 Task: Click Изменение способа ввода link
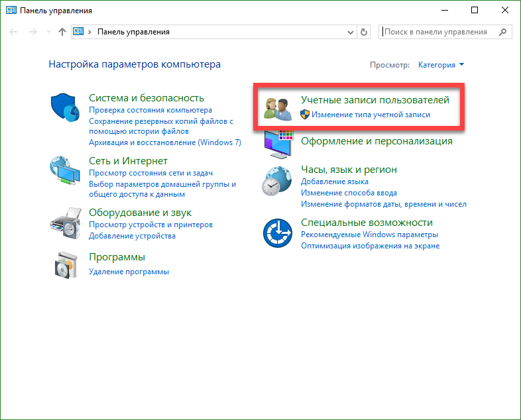[349, 193]
